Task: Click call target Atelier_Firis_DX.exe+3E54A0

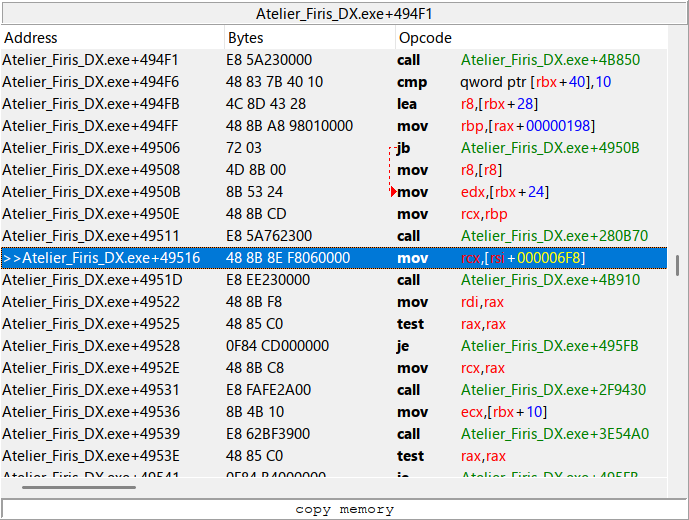Action: (555, 434)
